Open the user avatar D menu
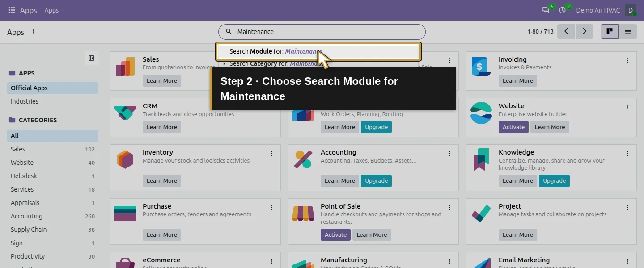The image size is (644, 268). (631, 10)
